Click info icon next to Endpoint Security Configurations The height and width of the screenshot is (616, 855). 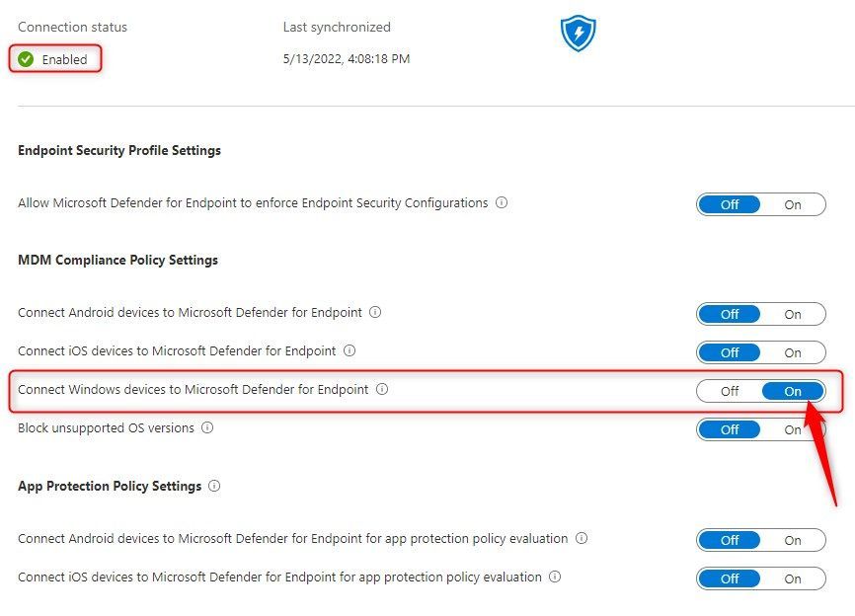(x=502, y=203)
